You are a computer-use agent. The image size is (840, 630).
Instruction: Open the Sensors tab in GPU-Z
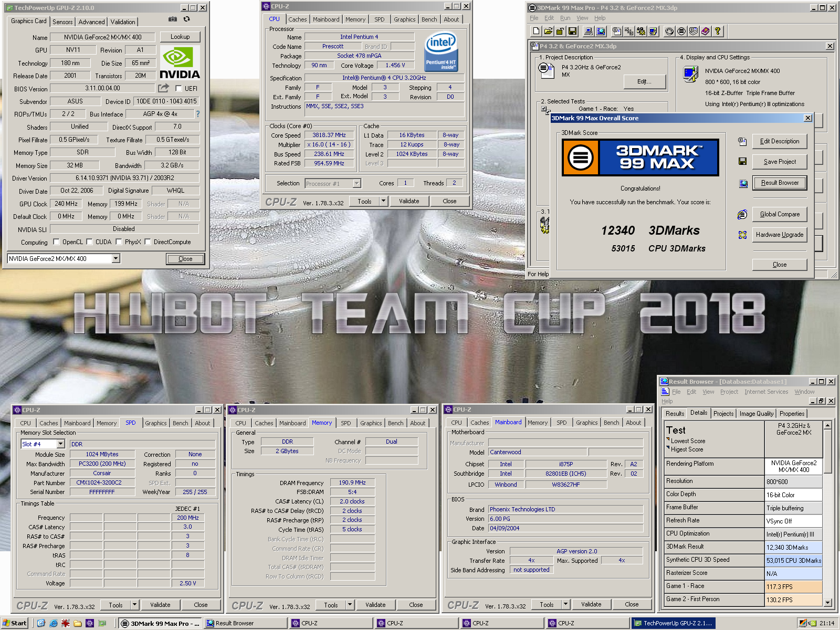[62, 22]
